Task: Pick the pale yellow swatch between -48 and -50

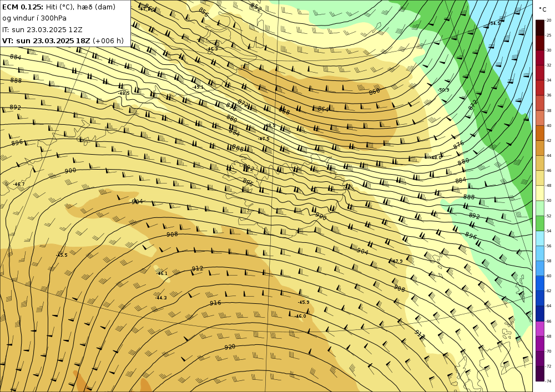Action: pyautogui.click(x=540, y=193)
